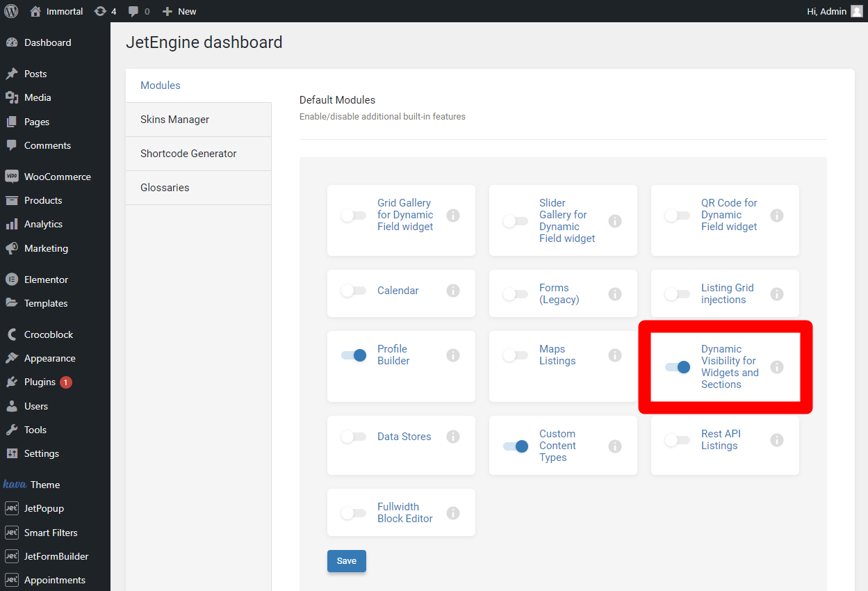Open the JetFormBuilder menu item

point(55,556)
